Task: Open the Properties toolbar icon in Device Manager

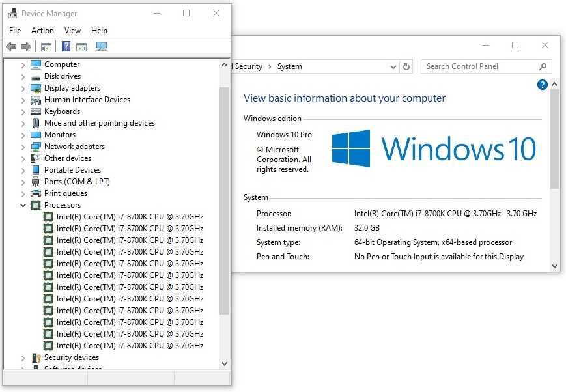Action: click(46, 47)
